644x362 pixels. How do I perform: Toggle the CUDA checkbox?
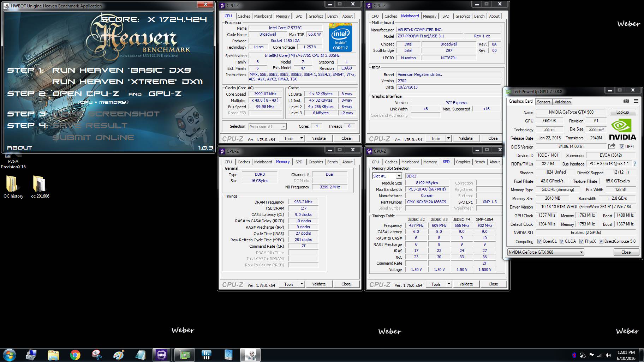[562, 241]
